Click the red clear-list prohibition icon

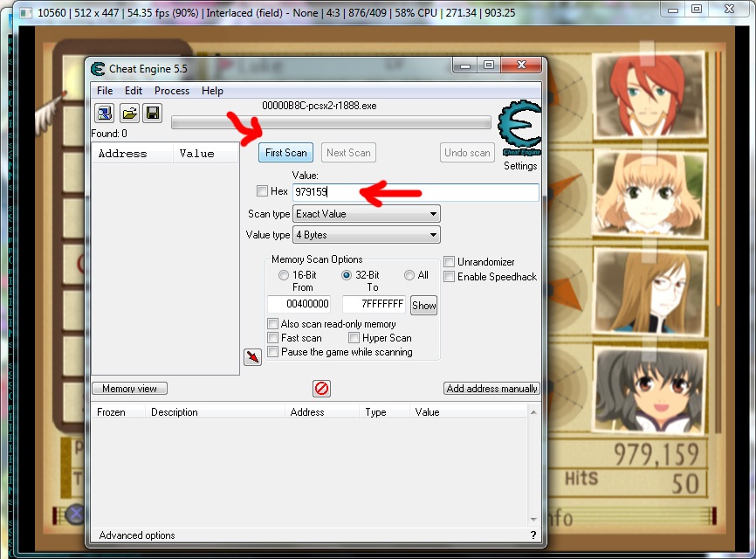pos(321,389)
